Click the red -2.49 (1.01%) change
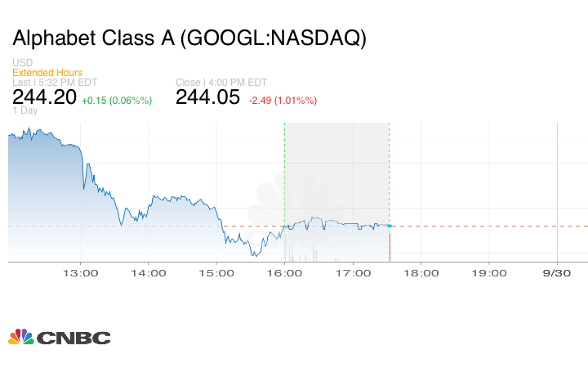This screenshot has width=588, height=368. 283,101
